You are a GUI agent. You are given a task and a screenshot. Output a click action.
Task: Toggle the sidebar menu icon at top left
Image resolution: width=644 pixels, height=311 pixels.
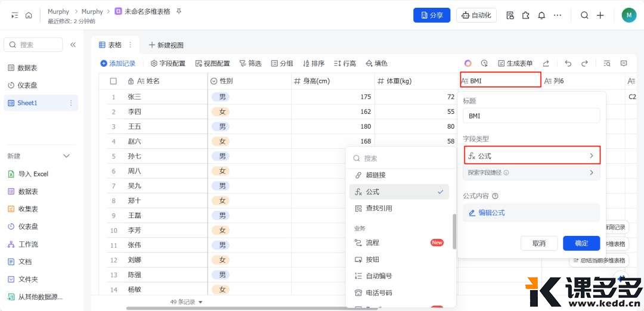[x=15, y=15]
